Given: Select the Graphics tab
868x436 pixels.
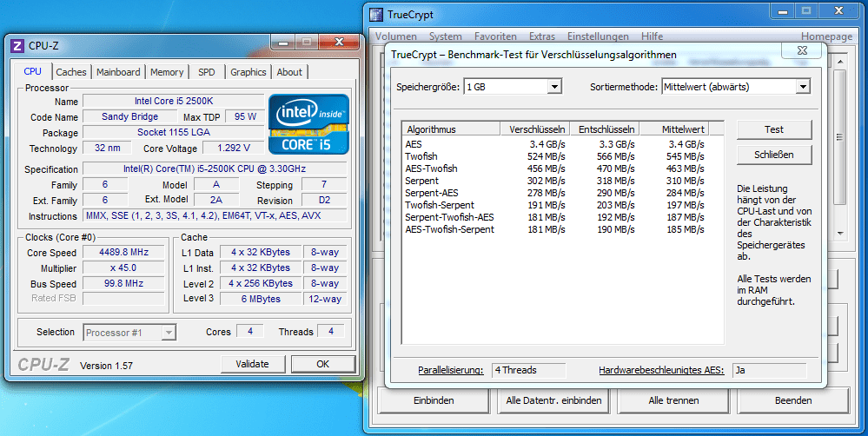Looking at the screenshot, I should 248,72.
